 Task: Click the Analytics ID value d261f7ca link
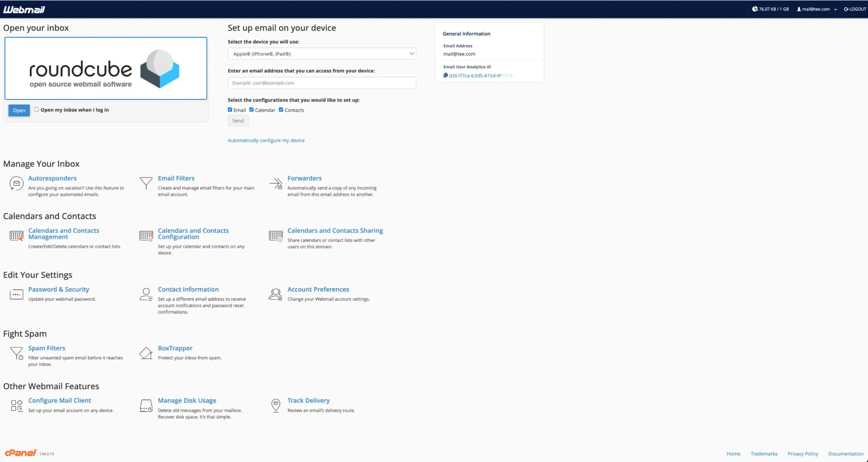point(482,76)
